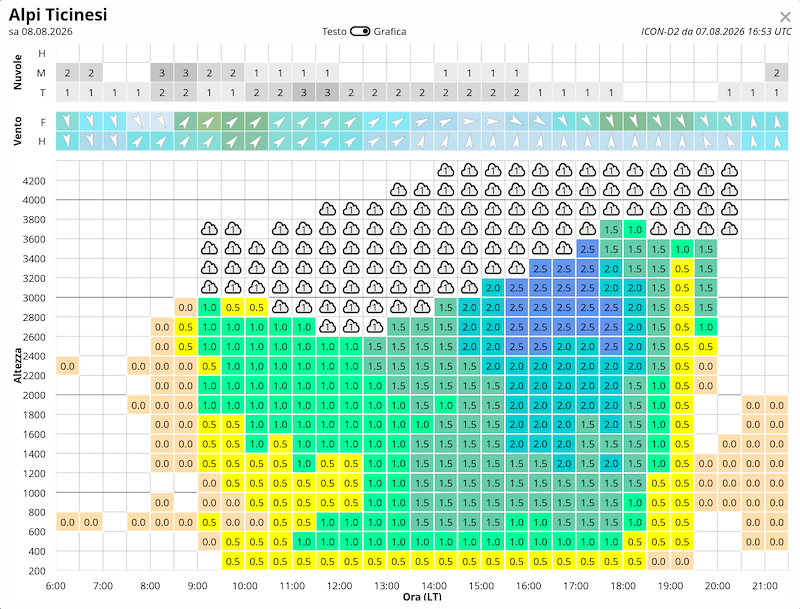Click the Vento F wind arrow at 12:00
The image size is (800, 609).
tap(351, 122)
